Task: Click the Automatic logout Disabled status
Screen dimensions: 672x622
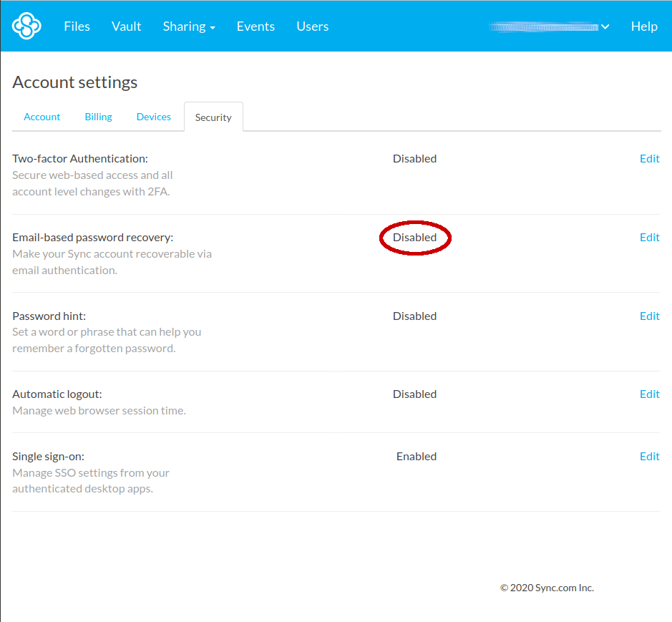Action: click(x=415, y=394)
